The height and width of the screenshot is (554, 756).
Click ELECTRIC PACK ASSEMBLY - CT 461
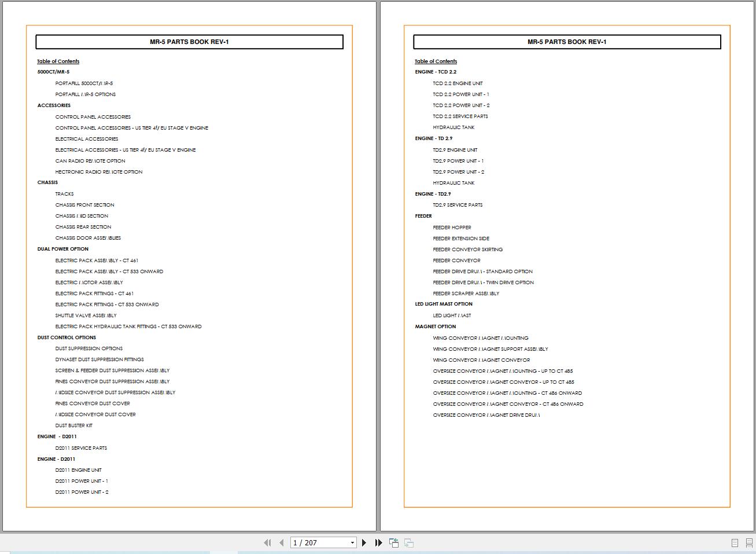coord(97,261)
